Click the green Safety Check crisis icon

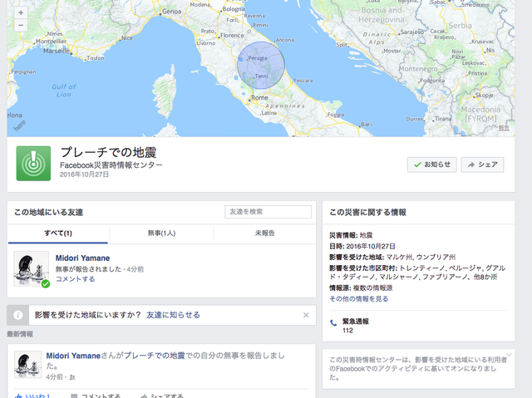(x=33, y=164)
